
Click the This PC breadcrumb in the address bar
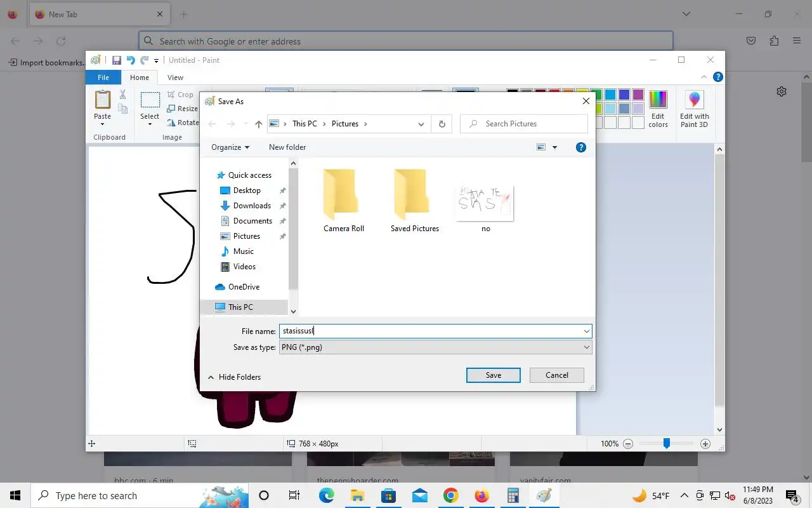click(x=304, y=124)
